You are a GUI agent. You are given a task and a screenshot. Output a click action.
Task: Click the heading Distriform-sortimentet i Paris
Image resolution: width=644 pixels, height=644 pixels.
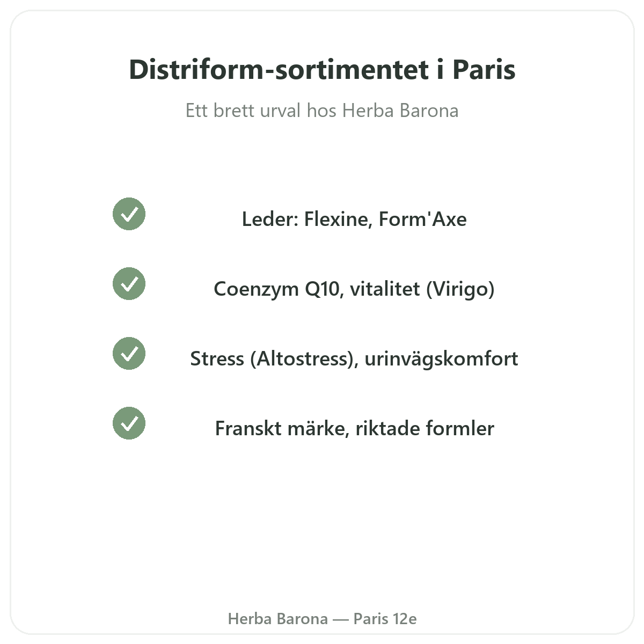click(x=322, y=70)
